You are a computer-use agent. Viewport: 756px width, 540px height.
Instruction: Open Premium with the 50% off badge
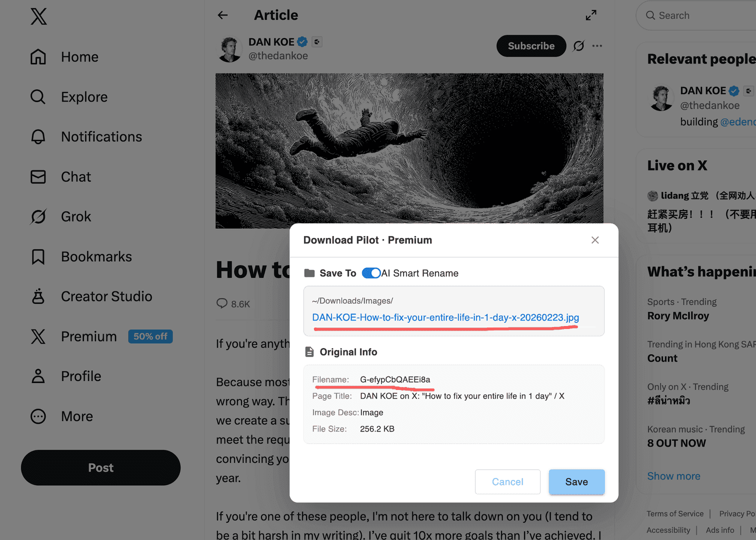[88, 336]
